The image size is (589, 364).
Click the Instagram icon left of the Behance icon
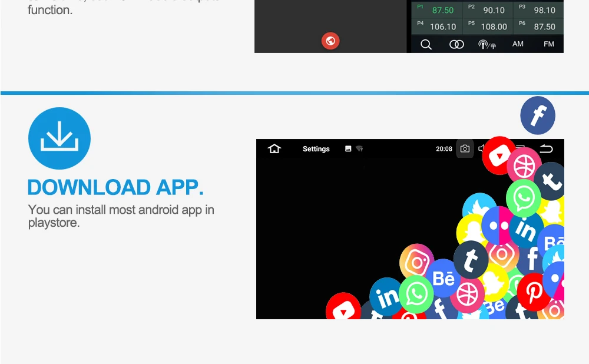click(x=416, y=262)
